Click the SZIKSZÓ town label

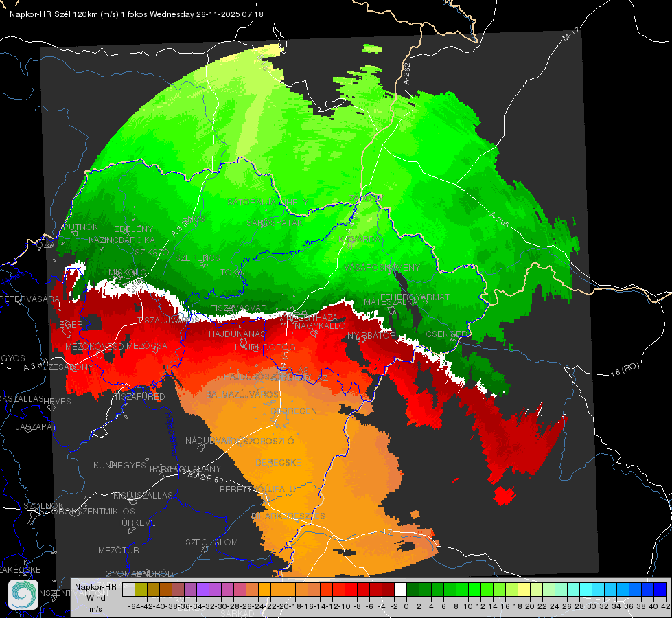point(152,252)
